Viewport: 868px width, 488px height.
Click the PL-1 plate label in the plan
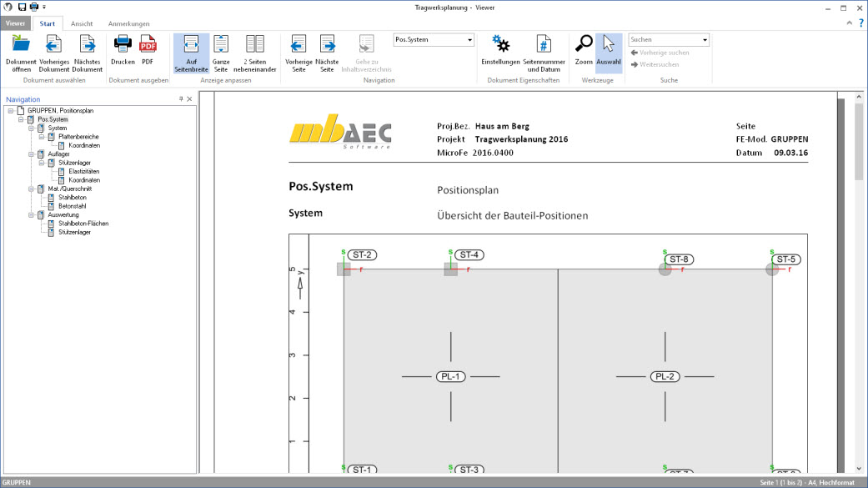coord(450,377)
